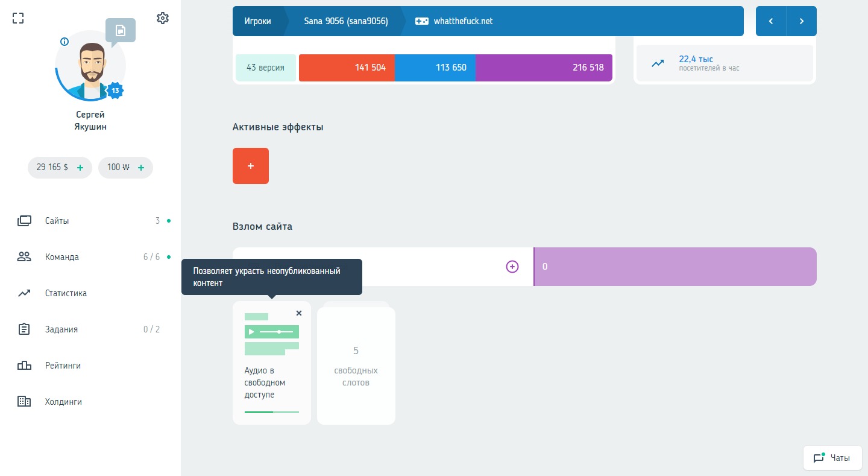Open settings via the gear icon
868x476 pixels.
coord(162,18)
